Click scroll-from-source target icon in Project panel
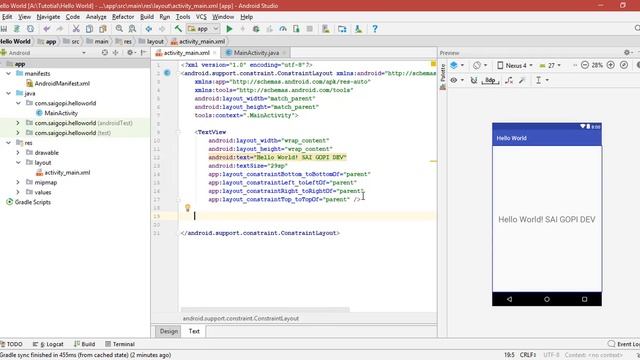The width and height of the screenshot is (640, 360). tap(105, 53)
